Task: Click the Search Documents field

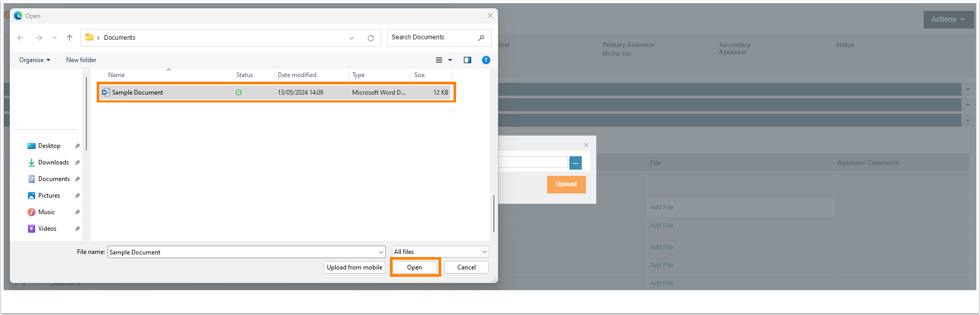Action: (432, 37)
